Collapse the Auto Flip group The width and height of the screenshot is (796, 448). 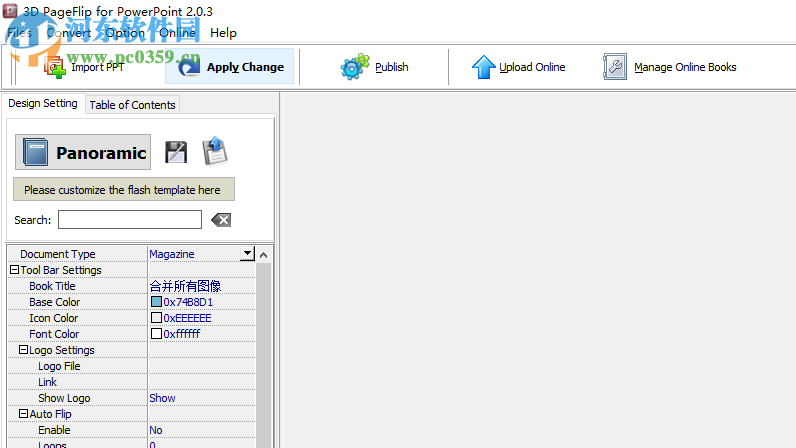click(23, 414)
